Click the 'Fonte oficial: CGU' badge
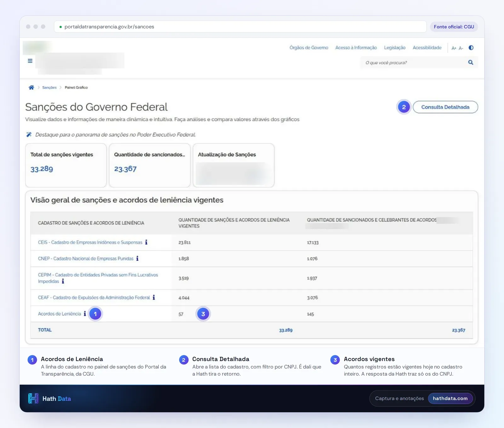This screenshot has height=428, width=504. click(454, 27)
